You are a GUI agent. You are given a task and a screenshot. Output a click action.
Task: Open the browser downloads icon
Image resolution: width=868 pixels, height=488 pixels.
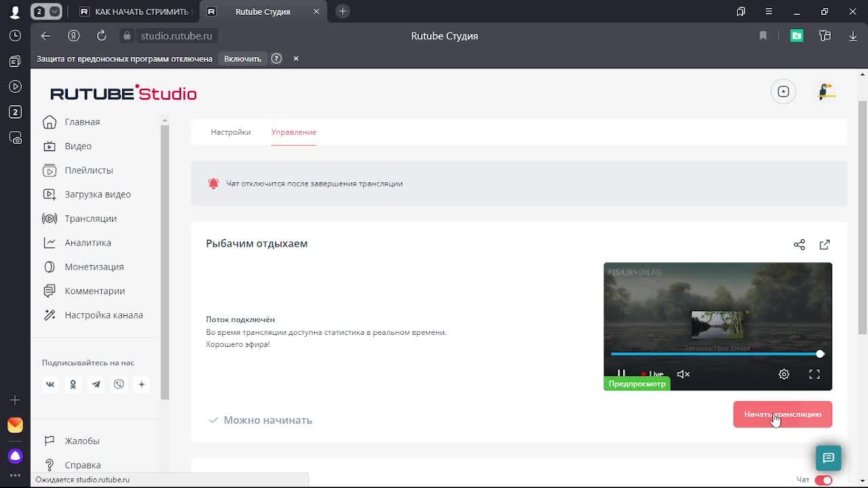coord(853,36)
